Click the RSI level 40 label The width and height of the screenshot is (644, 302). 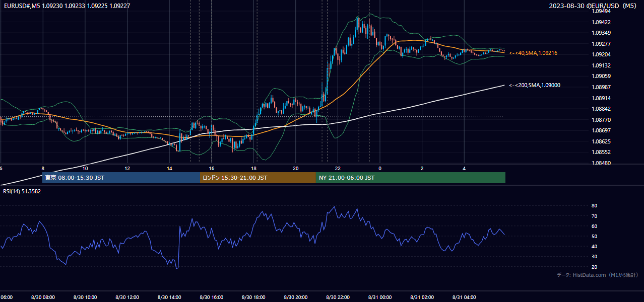pos(594,246)
